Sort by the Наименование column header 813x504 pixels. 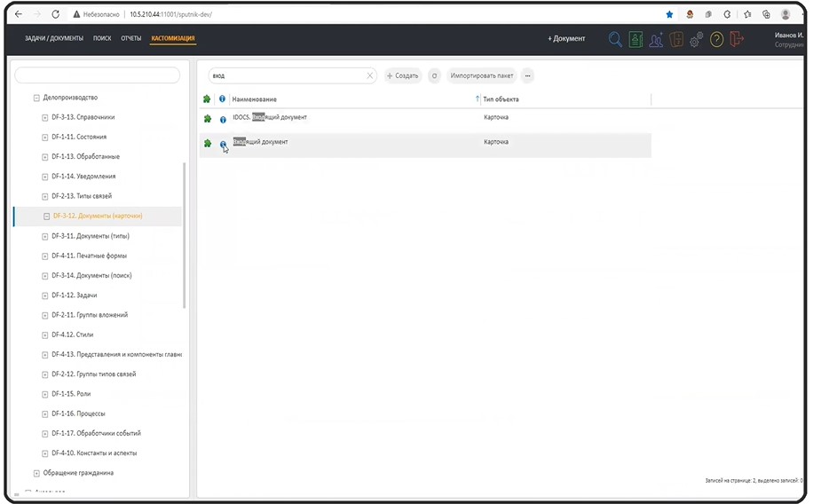click(254, 99)
